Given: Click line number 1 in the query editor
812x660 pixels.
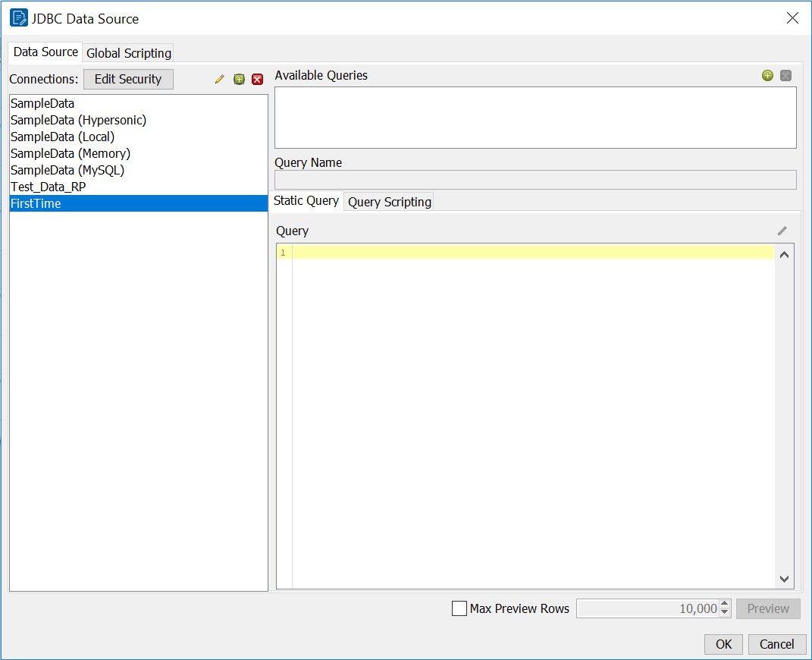Looking at the screenshot, I should point(282,253).
